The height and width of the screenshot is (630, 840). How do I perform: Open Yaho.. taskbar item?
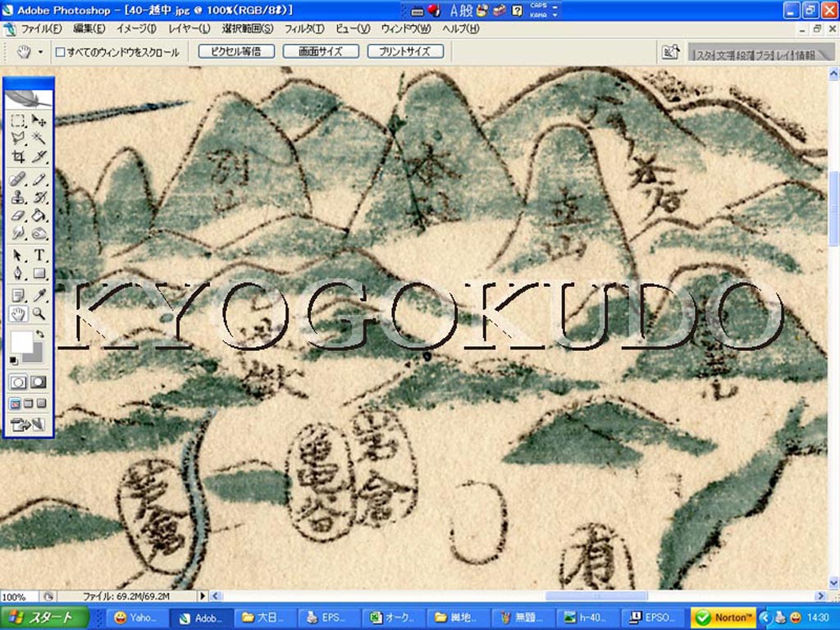[x=136, y=618]
